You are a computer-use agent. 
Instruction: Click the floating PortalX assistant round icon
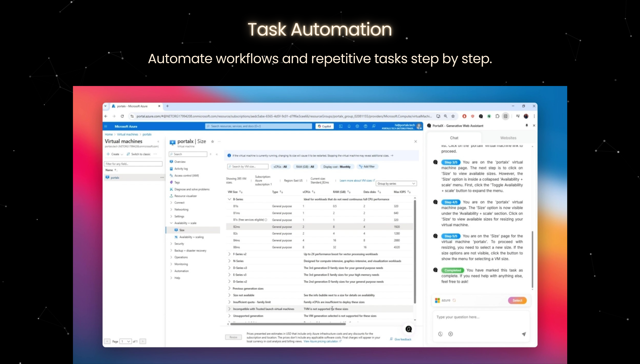pyautogui.click(x=409, y=329)
